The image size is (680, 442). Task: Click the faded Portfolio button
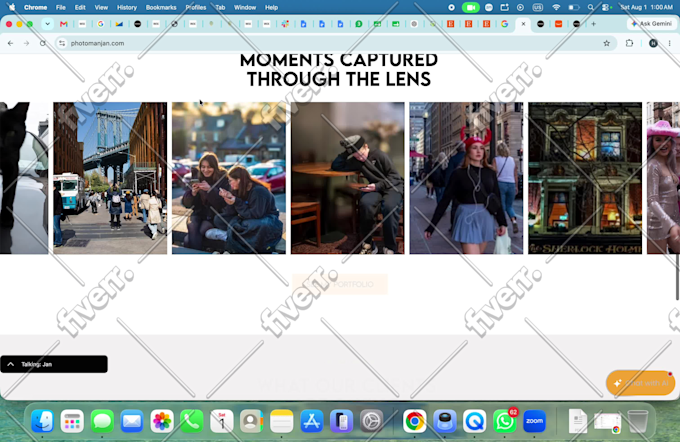coord(340,284)
